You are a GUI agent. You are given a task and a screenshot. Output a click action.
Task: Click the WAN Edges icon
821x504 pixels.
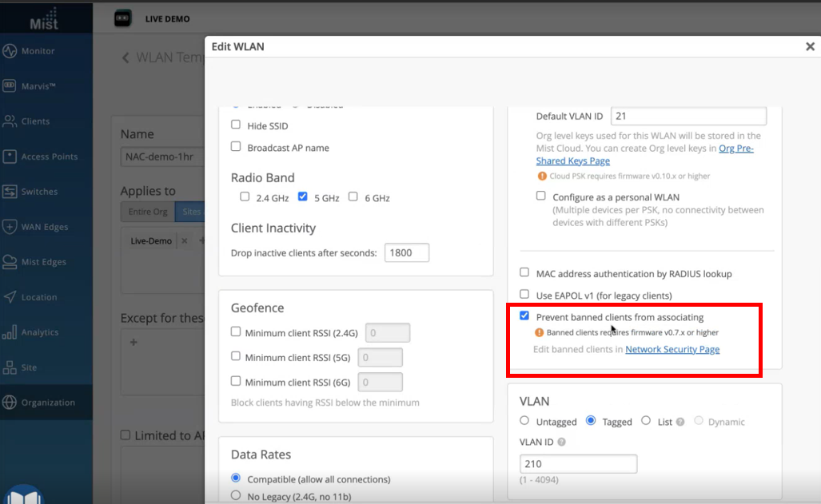10,227
